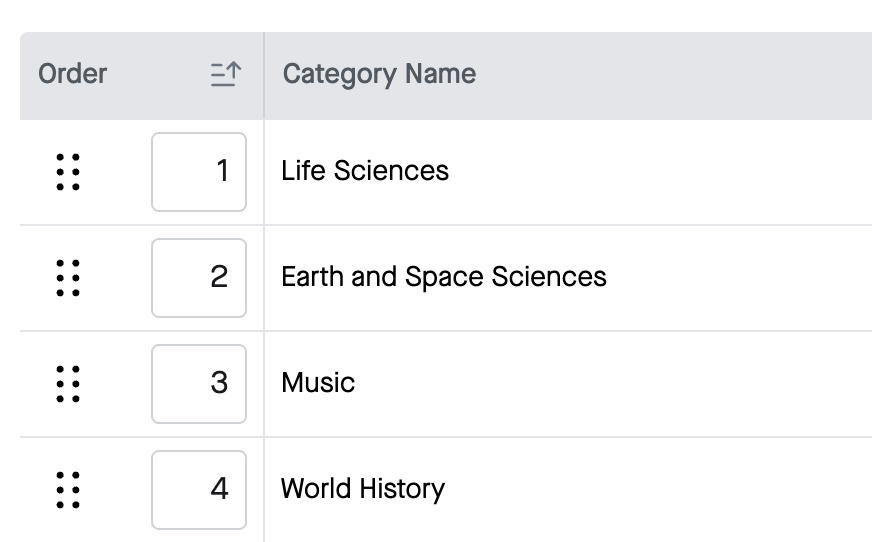The image size is (872, 542).
Task: Choose the World History category entry
Action: 363,489
